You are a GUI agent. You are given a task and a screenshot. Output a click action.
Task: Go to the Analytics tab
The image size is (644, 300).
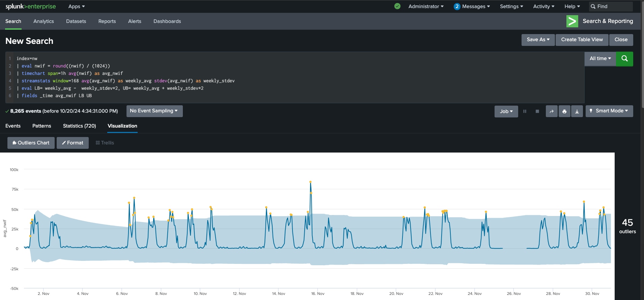click(x=44, y=21)
